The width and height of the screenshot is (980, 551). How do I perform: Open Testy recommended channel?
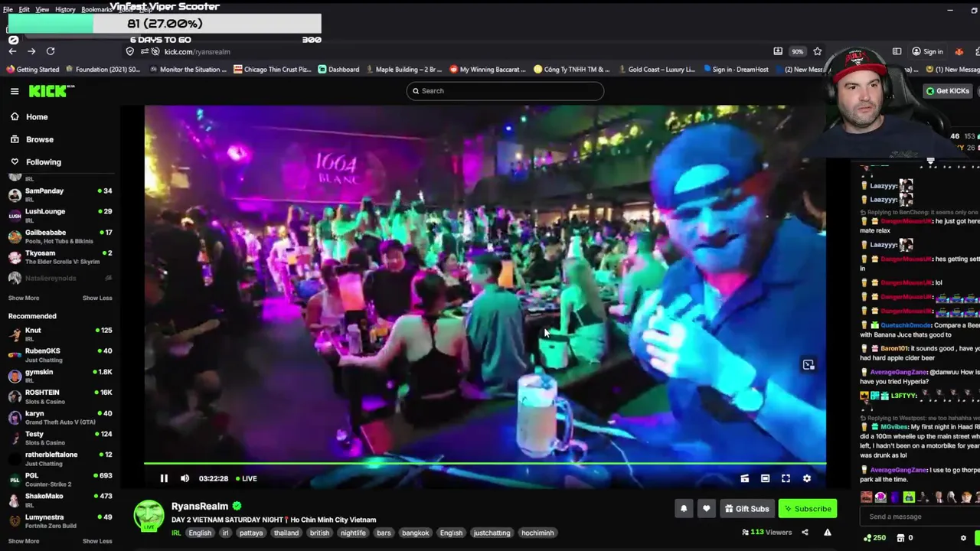(x=60, y=437)
